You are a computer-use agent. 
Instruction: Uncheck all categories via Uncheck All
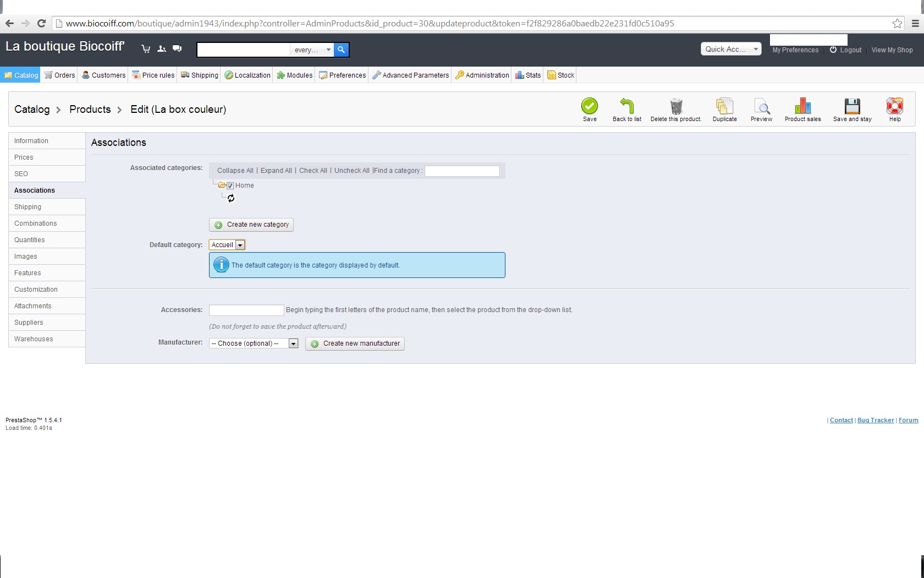(x=351, y=171)
